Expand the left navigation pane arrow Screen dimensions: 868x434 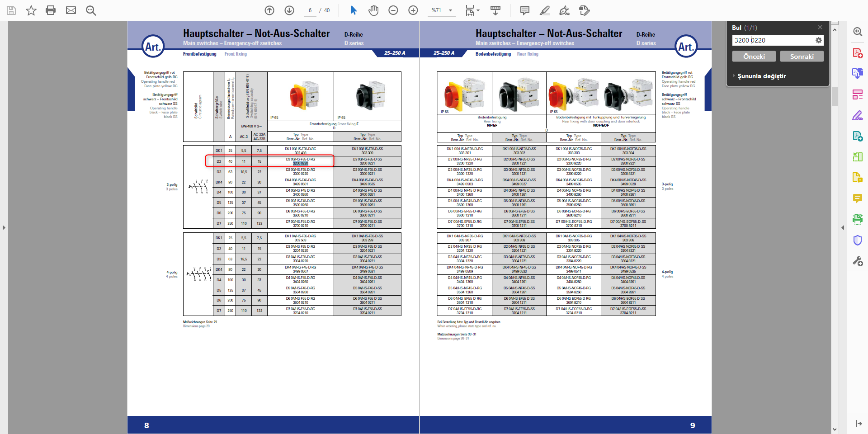(4, 227)
